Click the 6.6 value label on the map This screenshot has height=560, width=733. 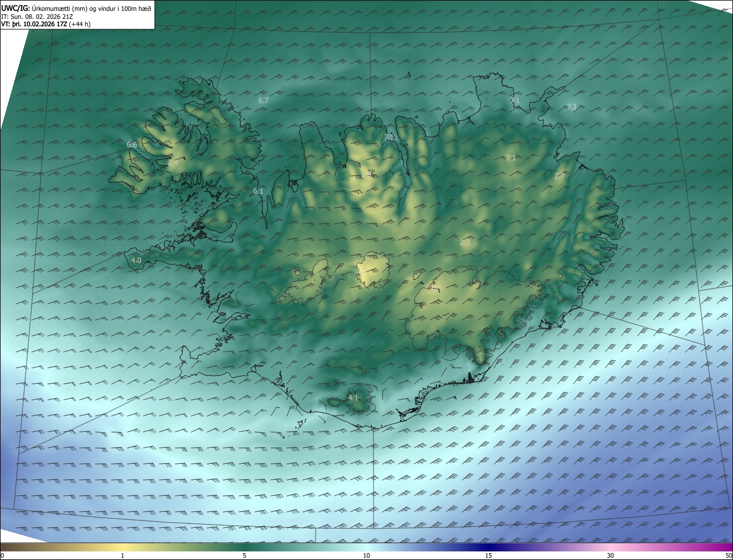[x=132, y=145]
